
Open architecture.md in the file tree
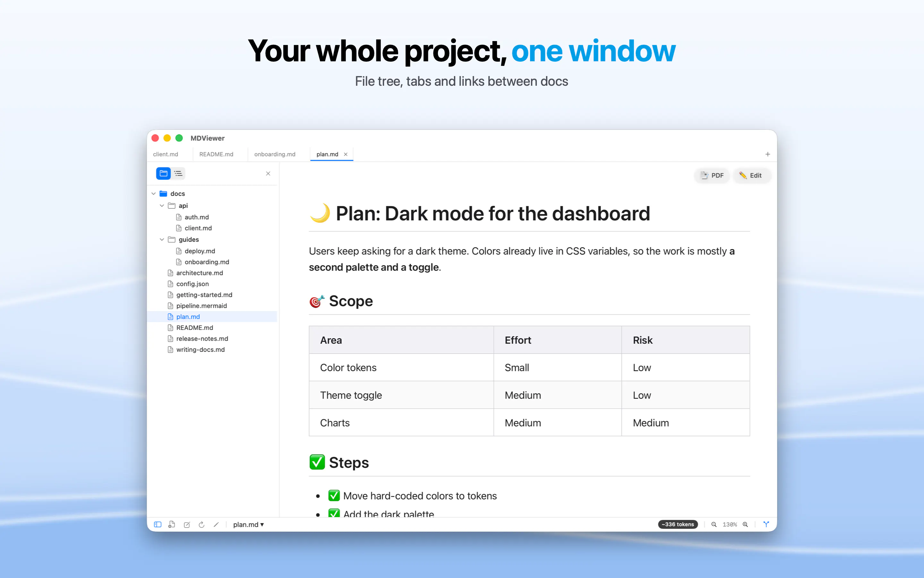(x=212, y=273)
